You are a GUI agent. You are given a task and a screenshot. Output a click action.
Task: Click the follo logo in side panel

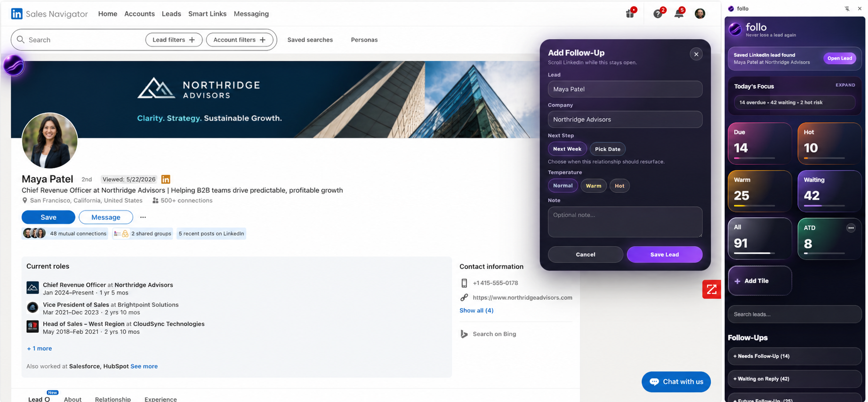[735, 29]
